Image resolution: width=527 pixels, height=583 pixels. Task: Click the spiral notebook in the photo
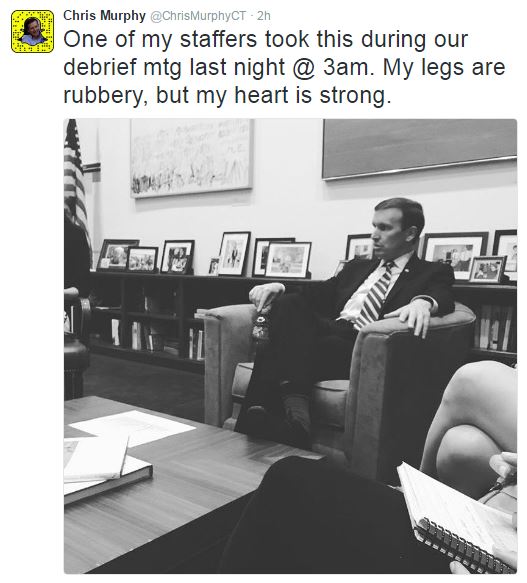[457, 521]
